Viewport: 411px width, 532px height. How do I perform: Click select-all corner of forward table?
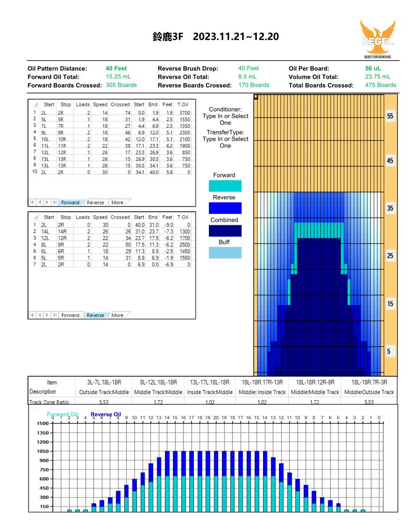pos(35,104)
